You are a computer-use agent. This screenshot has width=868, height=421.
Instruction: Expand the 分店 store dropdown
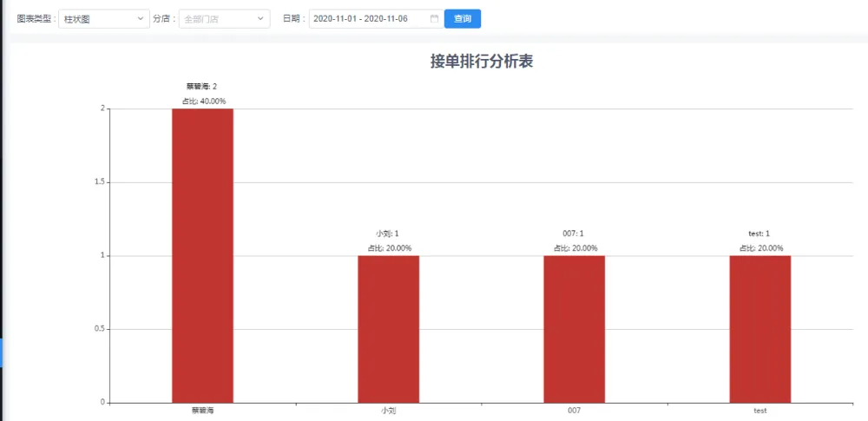click(x=224, y=18)
